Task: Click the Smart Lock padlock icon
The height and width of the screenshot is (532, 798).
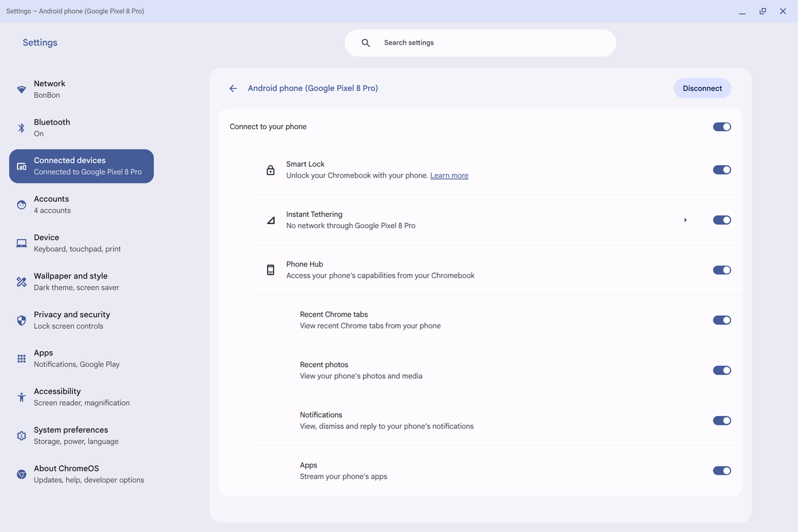Action: click(270, 170)
